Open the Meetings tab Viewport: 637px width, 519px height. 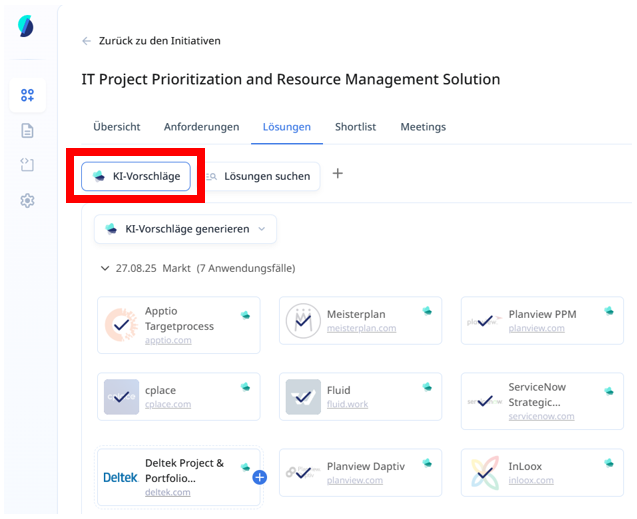click(x=423, y=127)
